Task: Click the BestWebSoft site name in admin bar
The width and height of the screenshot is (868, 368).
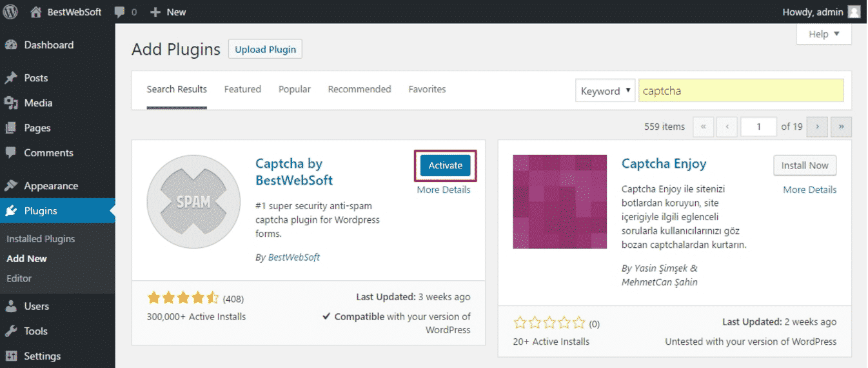Action: click(x=74, y=12)
